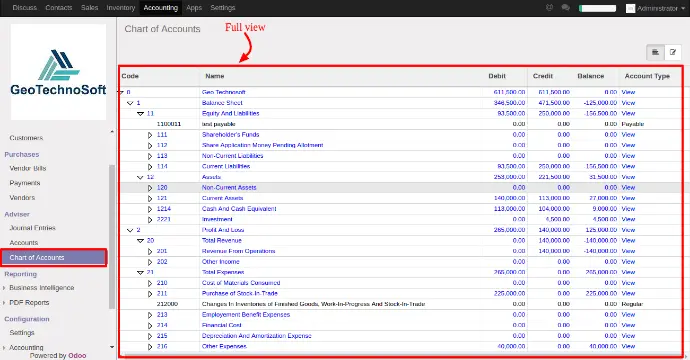This screenshot has height=360, width=690.
Task: Open the Cash And Cash Equivalent link
Action: coord(239,209)
